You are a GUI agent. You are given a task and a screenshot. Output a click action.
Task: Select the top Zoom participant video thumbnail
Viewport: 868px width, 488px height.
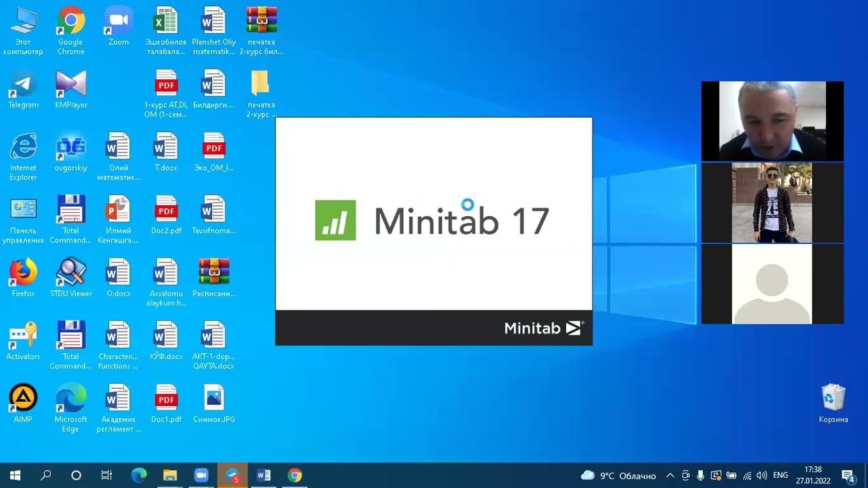(772, 121)
